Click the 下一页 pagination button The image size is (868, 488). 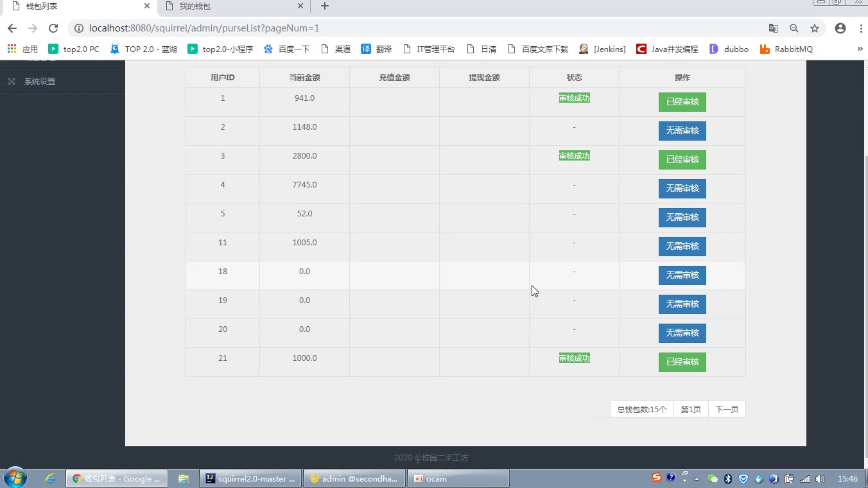coord(727,409)
